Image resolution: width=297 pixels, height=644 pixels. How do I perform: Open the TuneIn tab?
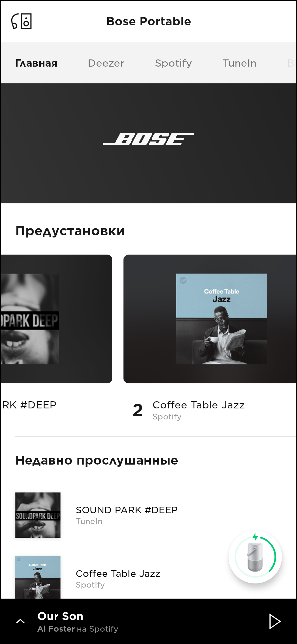coord(240,63)
